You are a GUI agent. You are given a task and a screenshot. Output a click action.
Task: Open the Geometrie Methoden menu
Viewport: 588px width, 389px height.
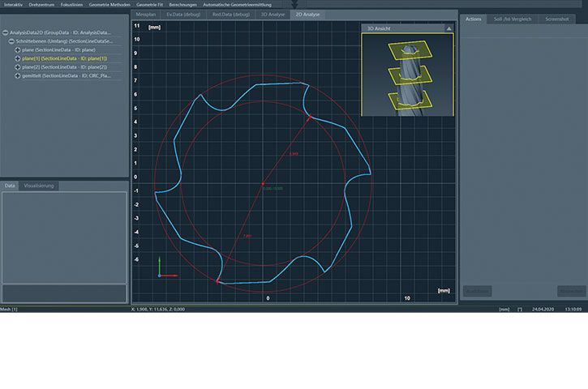coord(109,4)
